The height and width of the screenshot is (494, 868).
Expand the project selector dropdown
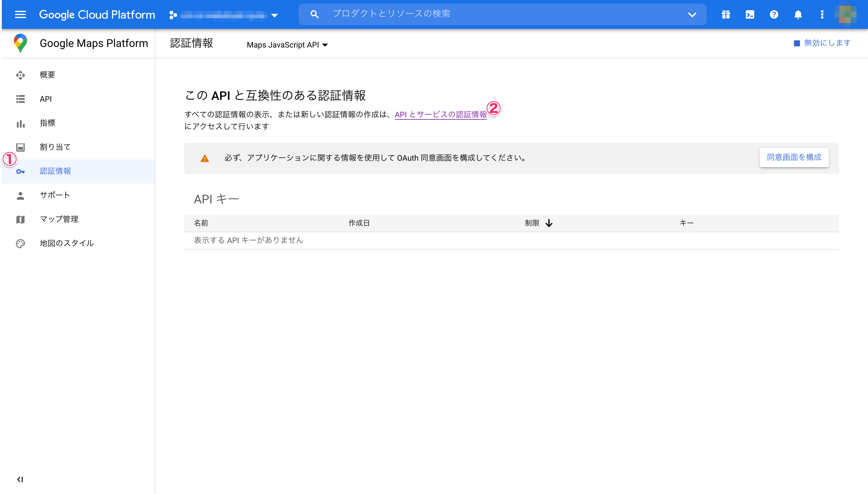(274, 15)
